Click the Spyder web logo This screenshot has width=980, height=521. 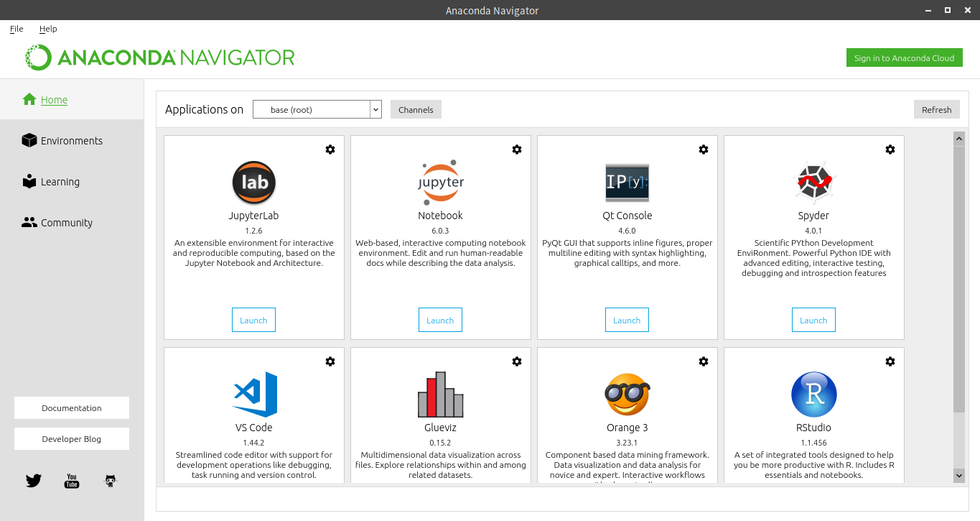[x=814, y=183]
